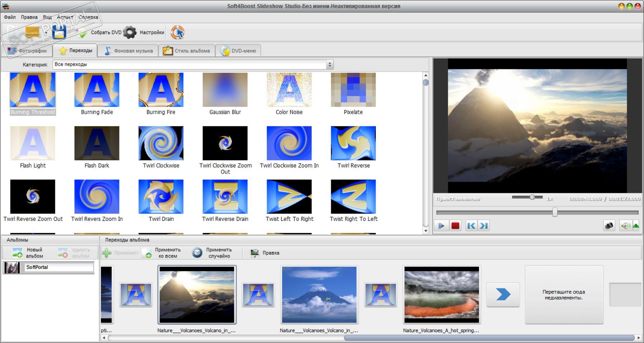The height and width of the screenshot is (343, 644).
Task: Click the playback speed slider
Action: tap(527, 197)
